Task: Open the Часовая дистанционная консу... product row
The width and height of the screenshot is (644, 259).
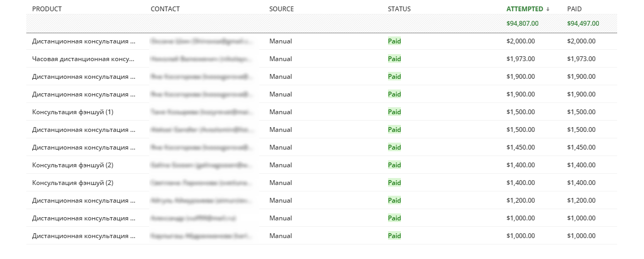Action: click(x=84, y=59)
